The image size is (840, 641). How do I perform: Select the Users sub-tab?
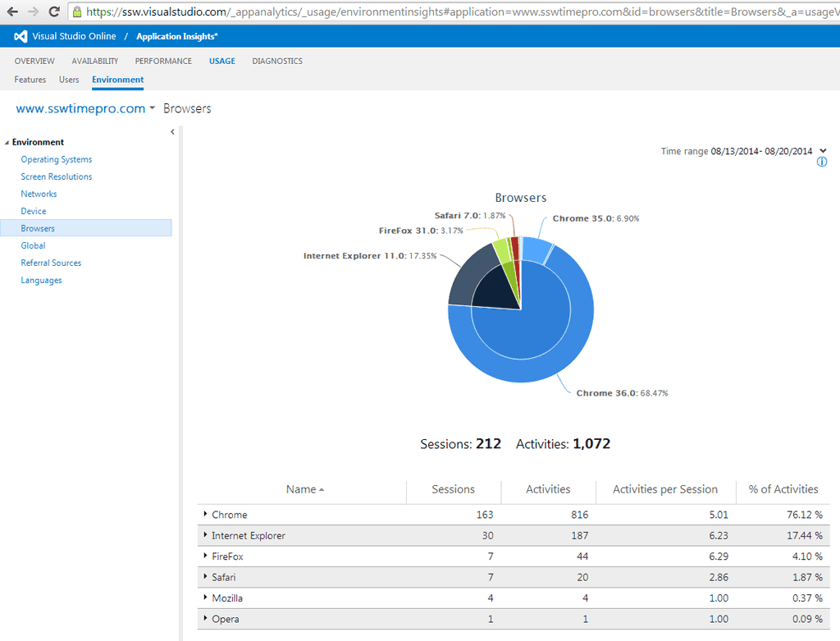[x=69, y=80]
